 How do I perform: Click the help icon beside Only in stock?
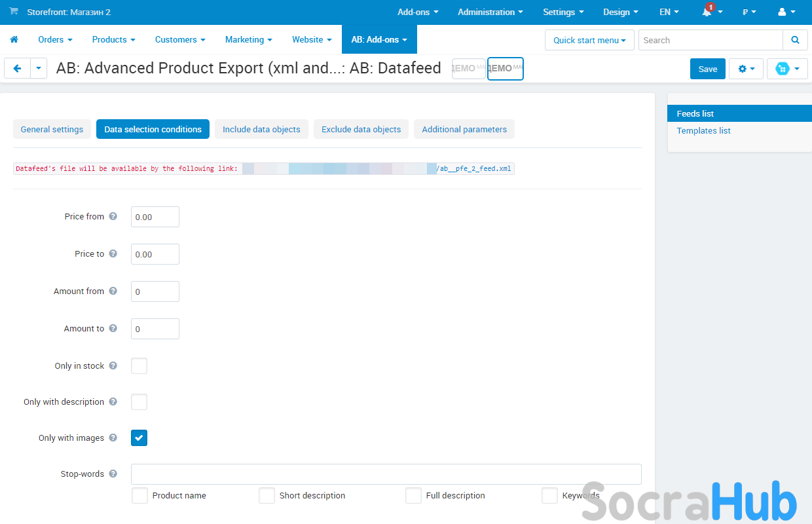click(113, 365)
